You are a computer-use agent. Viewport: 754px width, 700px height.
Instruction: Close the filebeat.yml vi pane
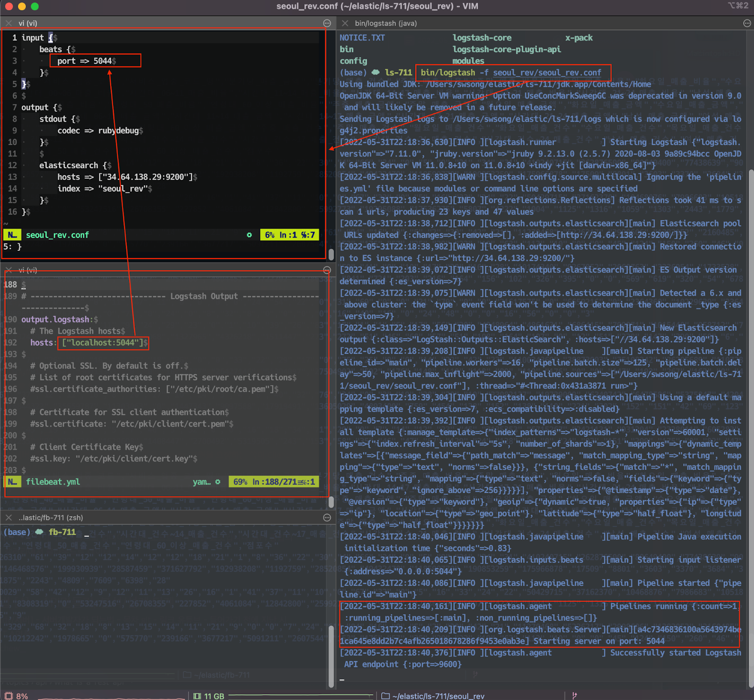click(9, 270)
